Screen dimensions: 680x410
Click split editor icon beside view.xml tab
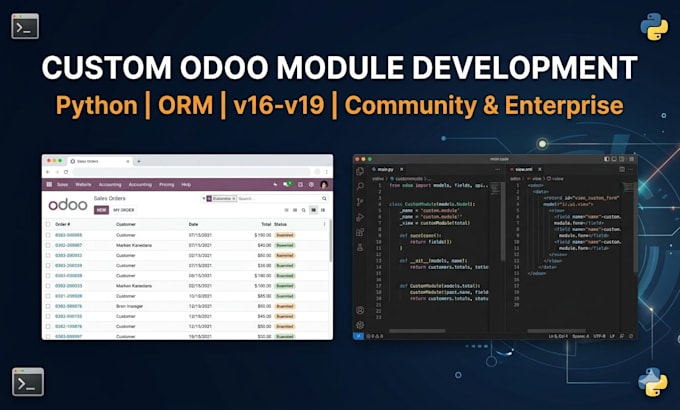[622, 169]
